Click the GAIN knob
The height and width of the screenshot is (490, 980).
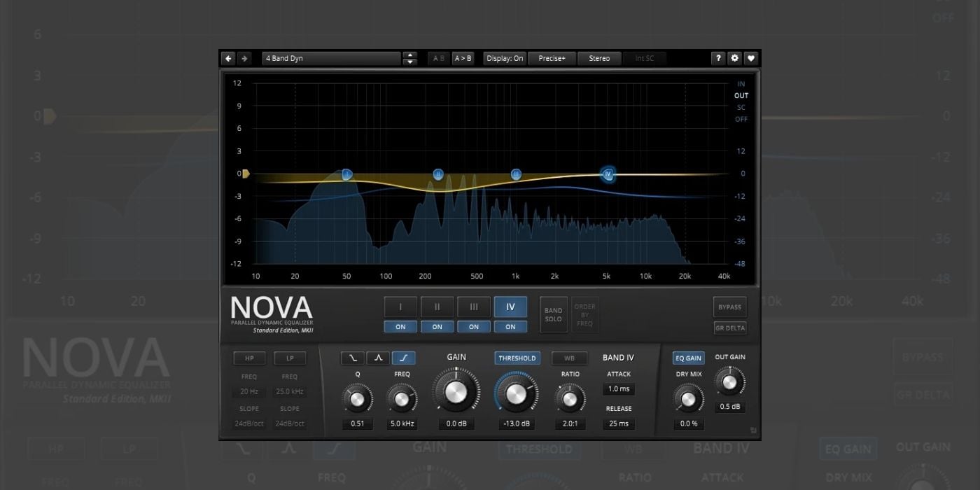[456, 392]
